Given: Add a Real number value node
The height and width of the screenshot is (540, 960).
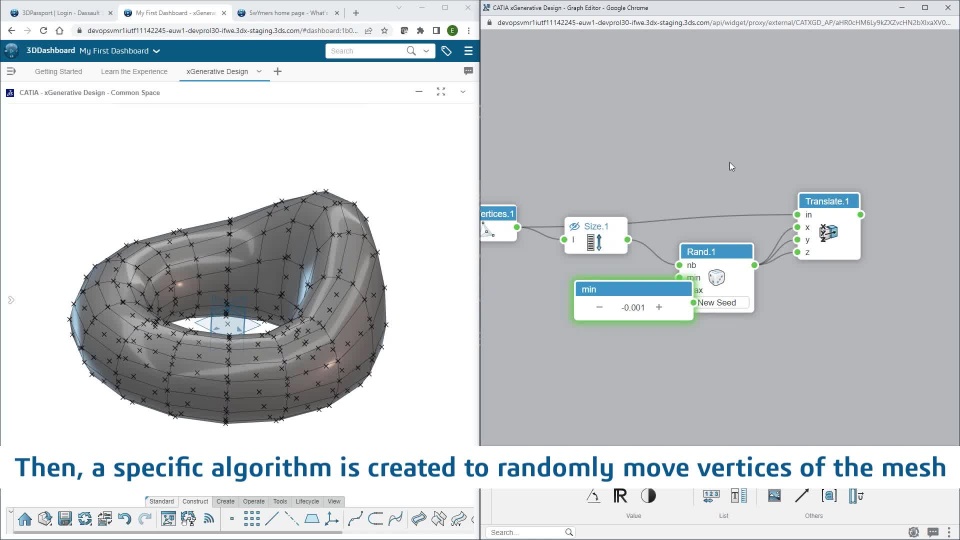Looking at the screenshot, I should click(x=620, y=496).
